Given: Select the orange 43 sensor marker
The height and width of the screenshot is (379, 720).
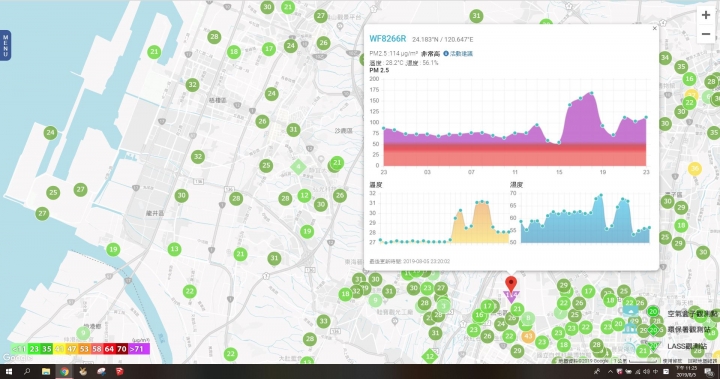Looking at the screenshot, I should (528, 336).
